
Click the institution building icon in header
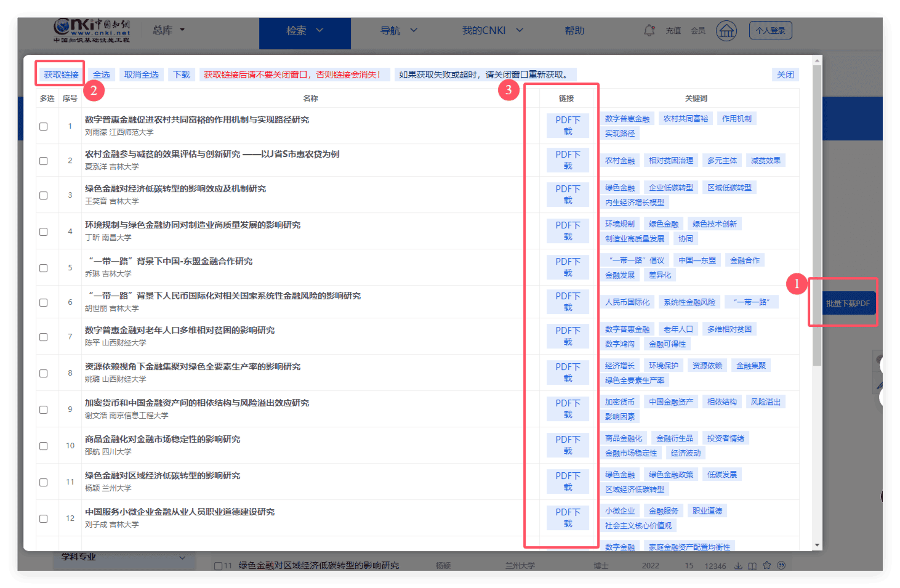(726, 30)
